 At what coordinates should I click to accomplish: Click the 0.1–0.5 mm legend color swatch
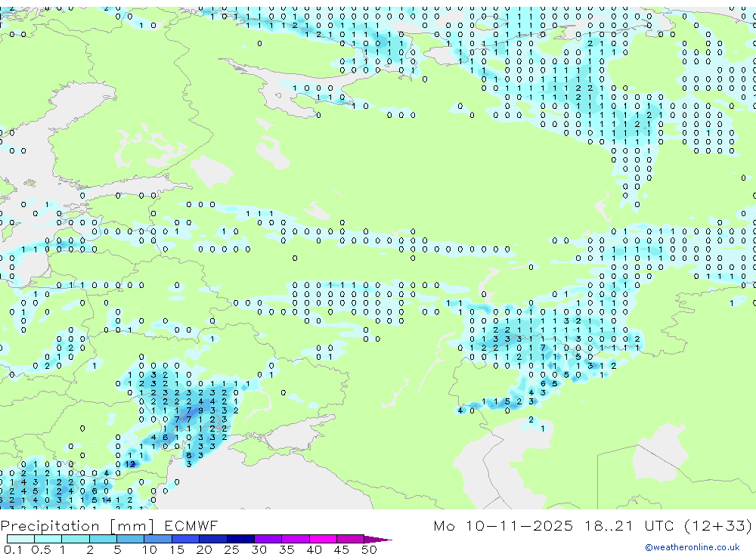click(x=20, y=539)
